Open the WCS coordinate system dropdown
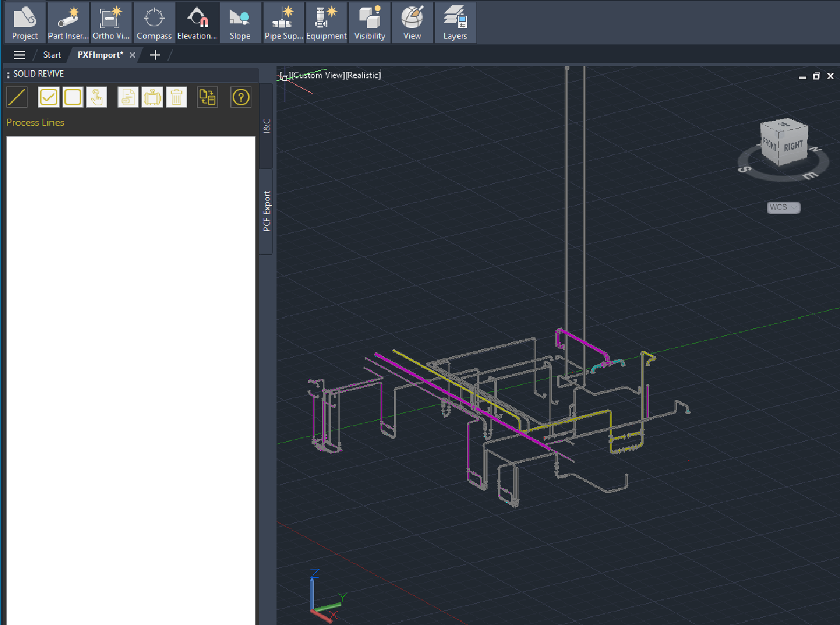This screenshot has height=625, width=840. (x=783, y=208)
